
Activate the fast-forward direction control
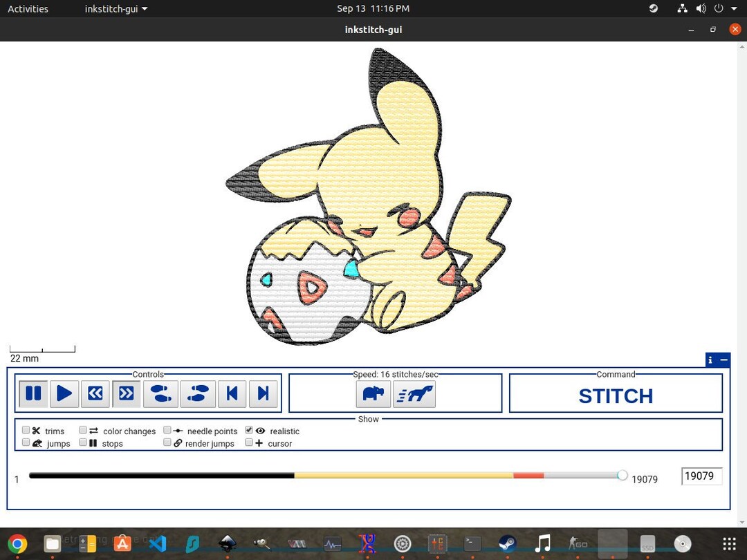tap(127, 393)
